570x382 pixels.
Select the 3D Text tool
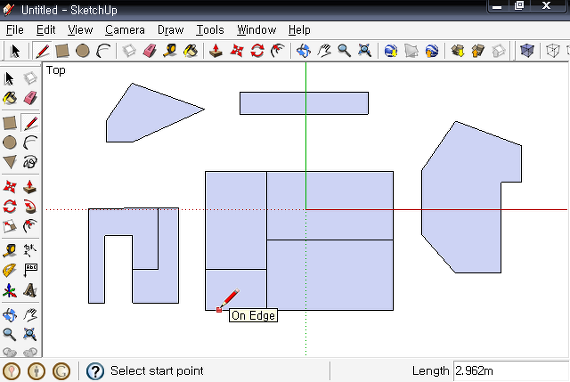pos(30,290)
